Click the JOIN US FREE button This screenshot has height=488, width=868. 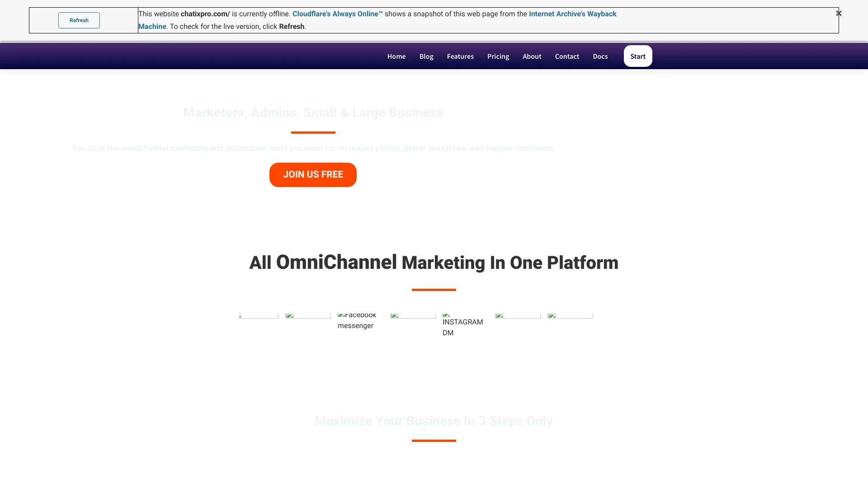313,174
